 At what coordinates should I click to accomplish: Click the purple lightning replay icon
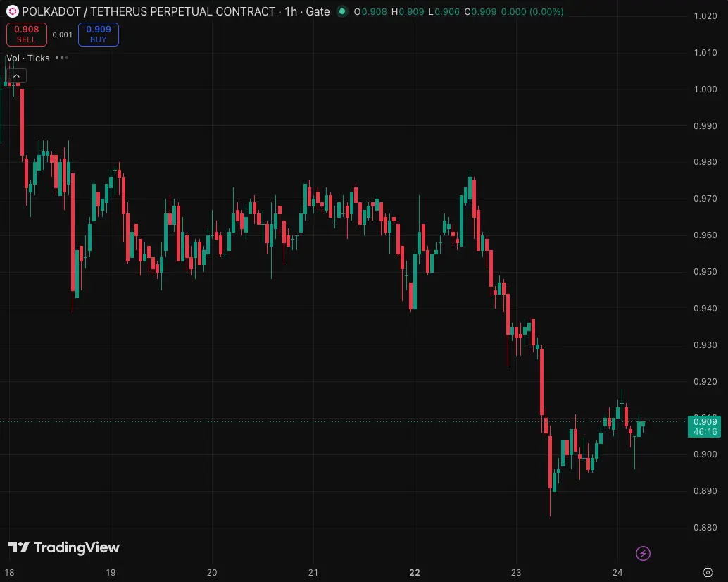pos(643,553)
